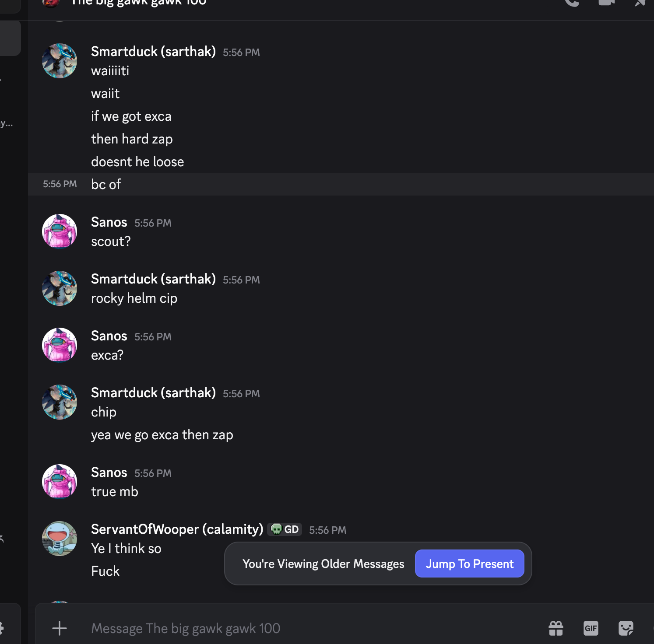Open pinned messages
This screenshot has width=654, height=644.
[x=640, y=3]
